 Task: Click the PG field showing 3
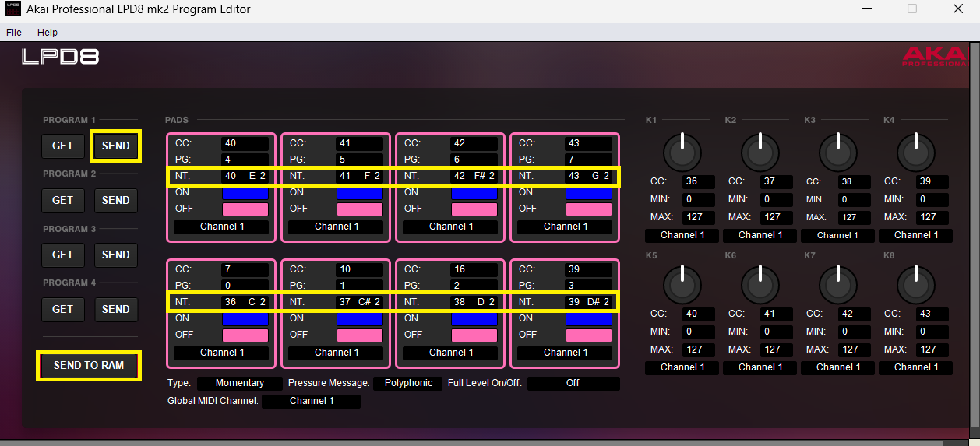[589, 286]
